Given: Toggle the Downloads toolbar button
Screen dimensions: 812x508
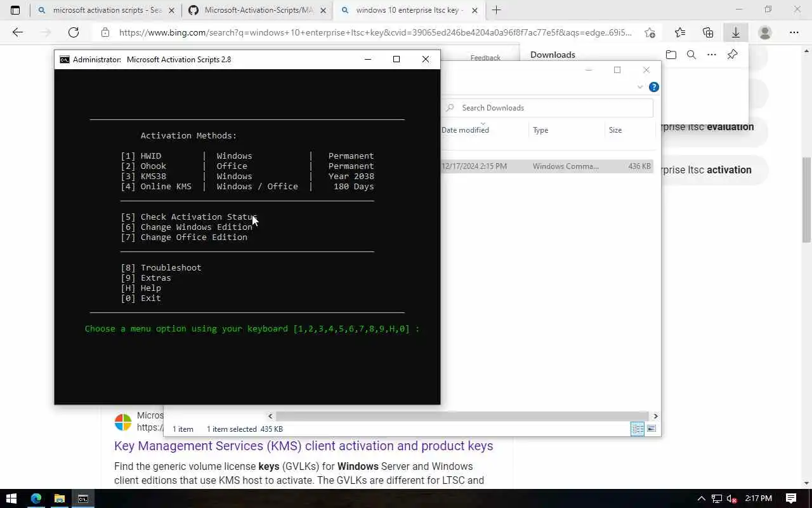Looking at the screenshot, I should tap(736, 32).
